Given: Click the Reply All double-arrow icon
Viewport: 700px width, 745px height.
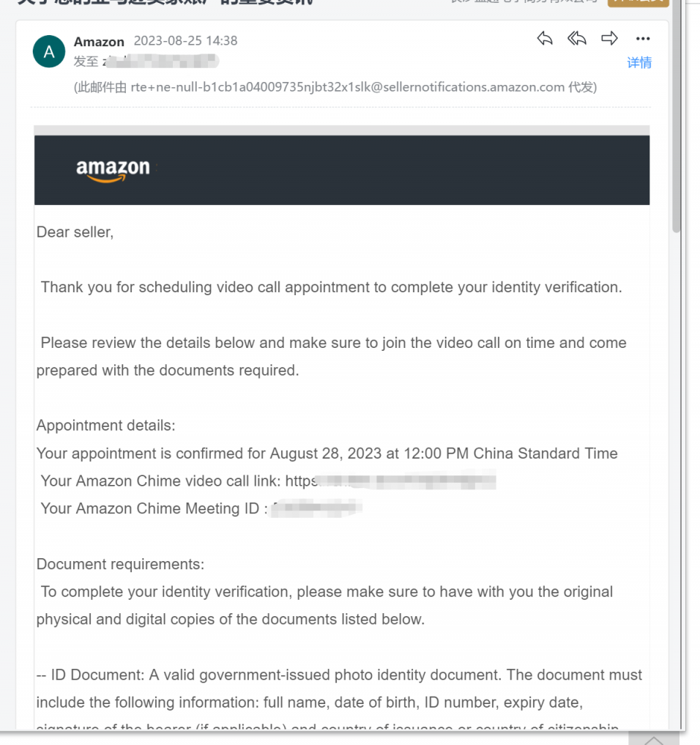Looking at the screenshot, I should (x=577, y=38).
